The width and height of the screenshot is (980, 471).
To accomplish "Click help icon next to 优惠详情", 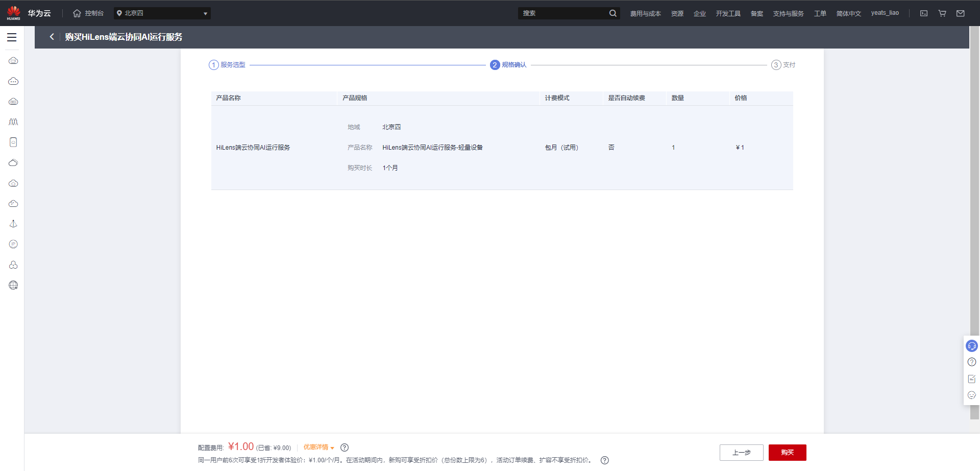I will pyautogui.click(x=345, y=448).
